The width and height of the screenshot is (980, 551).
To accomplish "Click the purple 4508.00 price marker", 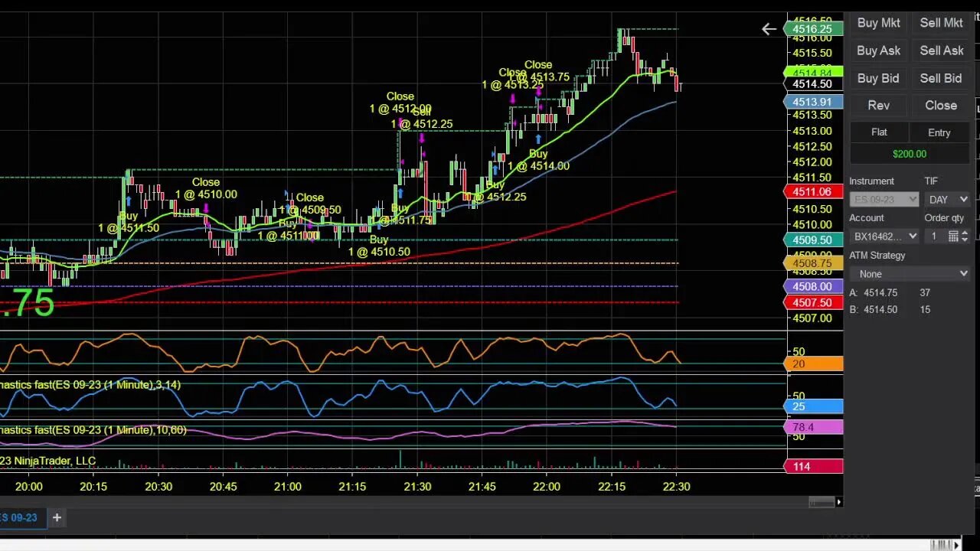I will click(x=815, y=287).
